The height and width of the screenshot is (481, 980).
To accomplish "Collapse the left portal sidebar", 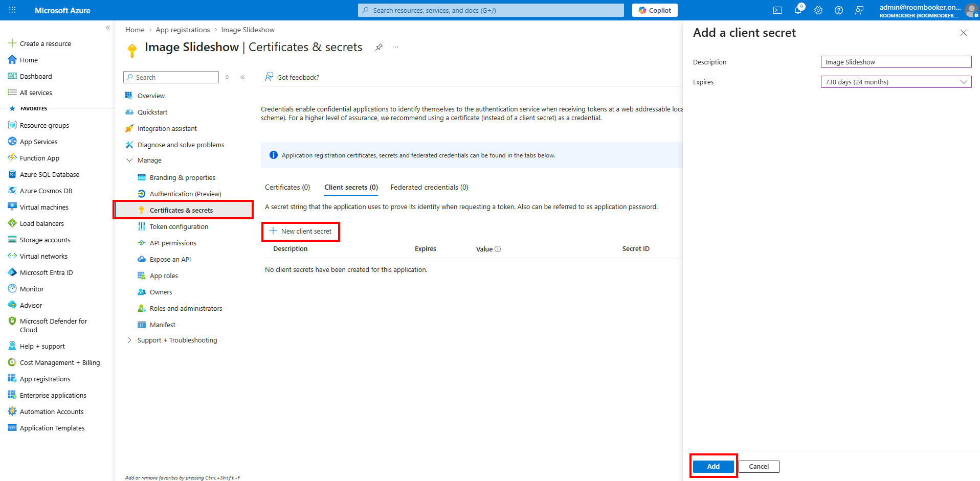I will (108, 28).
